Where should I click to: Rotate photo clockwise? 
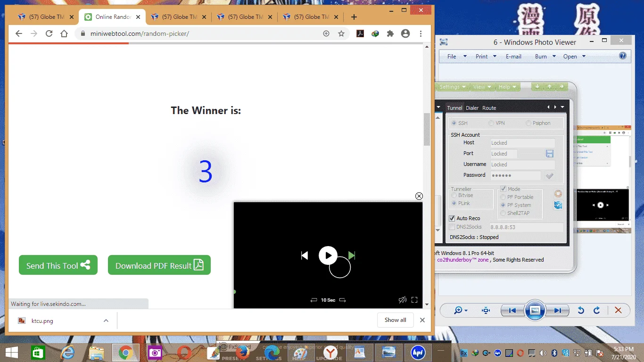point(596,310)
